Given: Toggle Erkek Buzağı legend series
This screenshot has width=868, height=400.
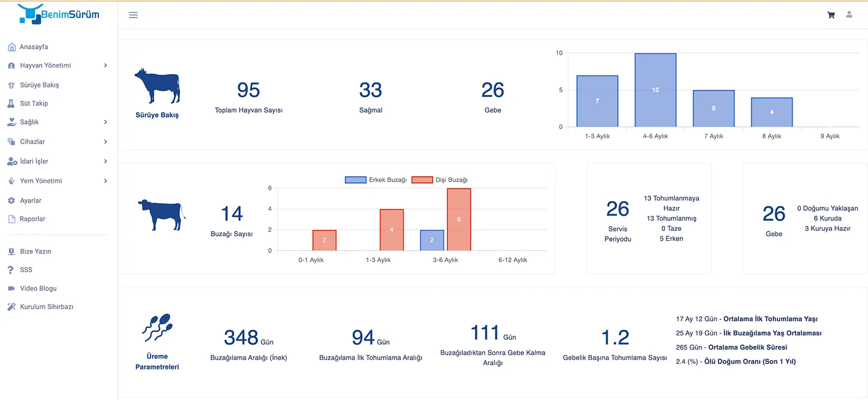Looking at the screenshot, I should pos(375,180).
